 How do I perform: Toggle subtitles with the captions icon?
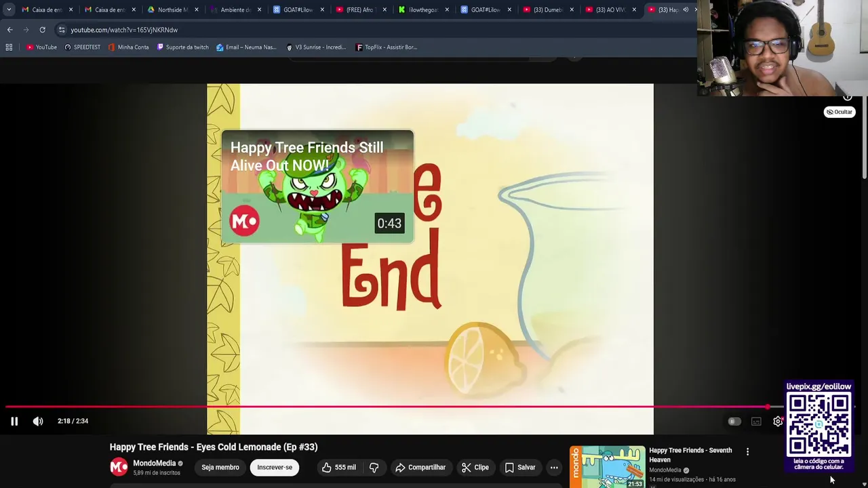(756, 422)
